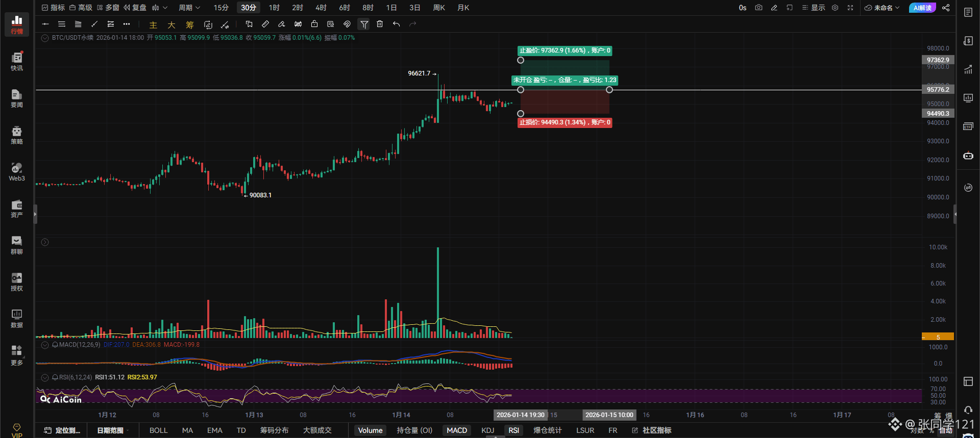Open the 未命名 layout name dropdown
Image resolution: width=980 pixels, height=438 pixels.
(882, 8)
